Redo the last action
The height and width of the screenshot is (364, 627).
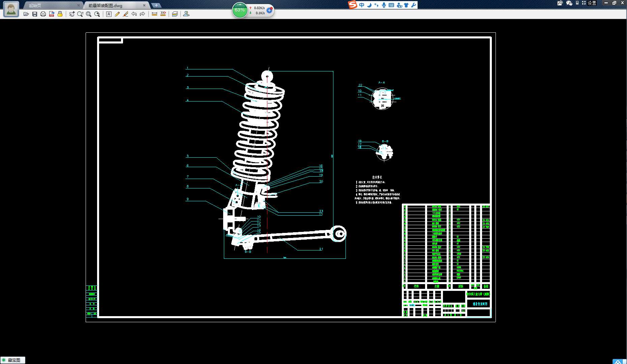click(x=142, y=14)
